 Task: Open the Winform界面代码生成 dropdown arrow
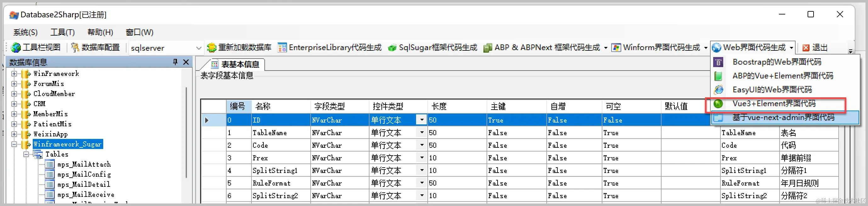[706, 48]
